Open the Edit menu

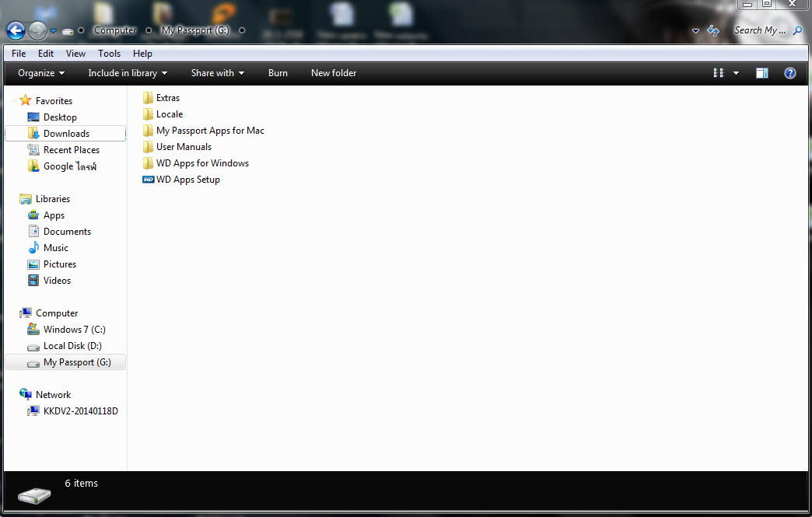46,54
